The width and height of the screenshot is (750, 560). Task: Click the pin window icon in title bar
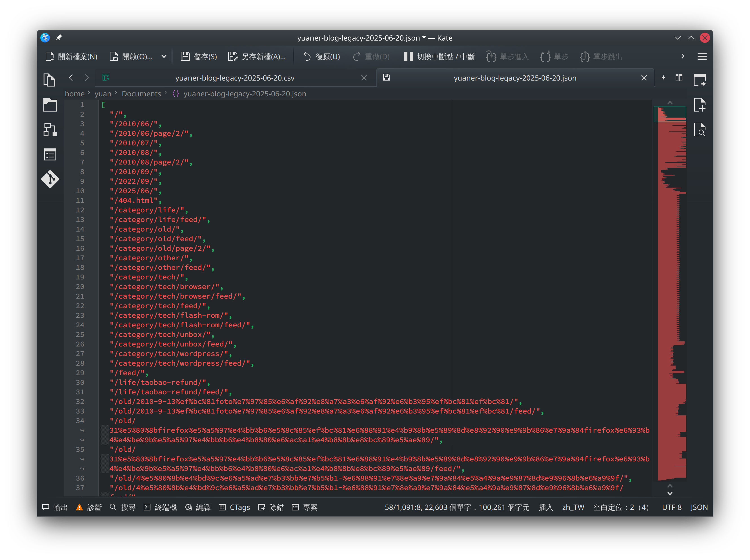click(x=59, y=38)
